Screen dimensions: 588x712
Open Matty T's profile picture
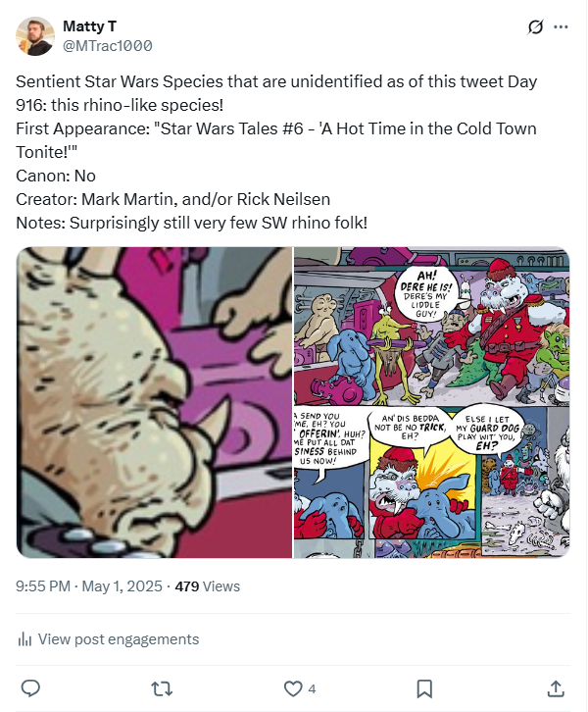(x=35, y=35)
